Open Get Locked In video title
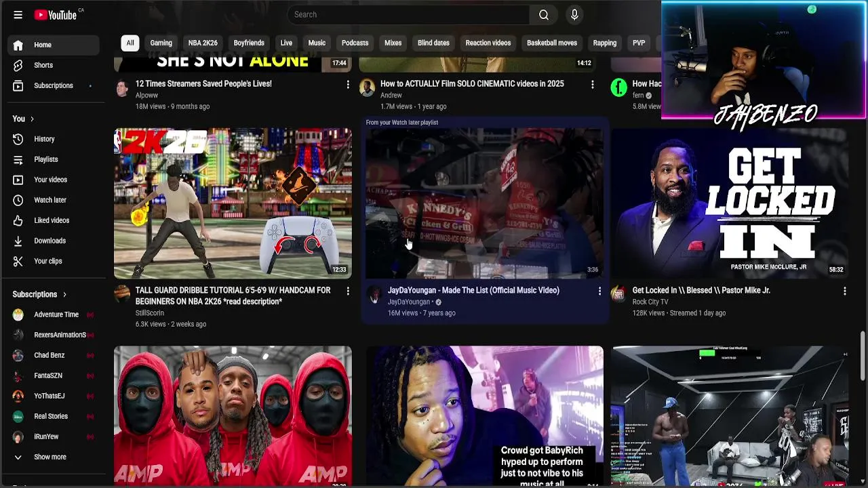868x488 pixels. point(701,290)
